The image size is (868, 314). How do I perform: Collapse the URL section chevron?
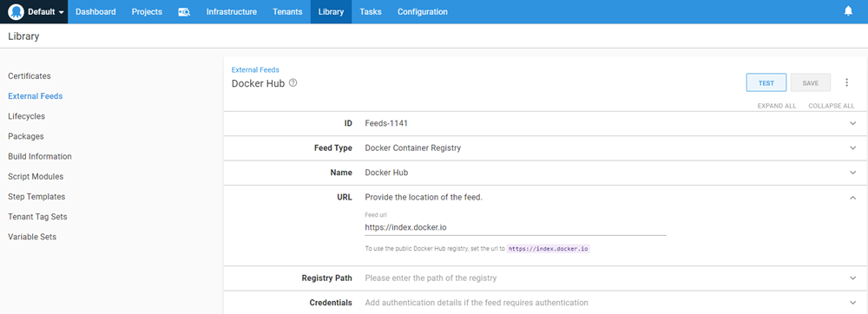(x=852, y=198)
